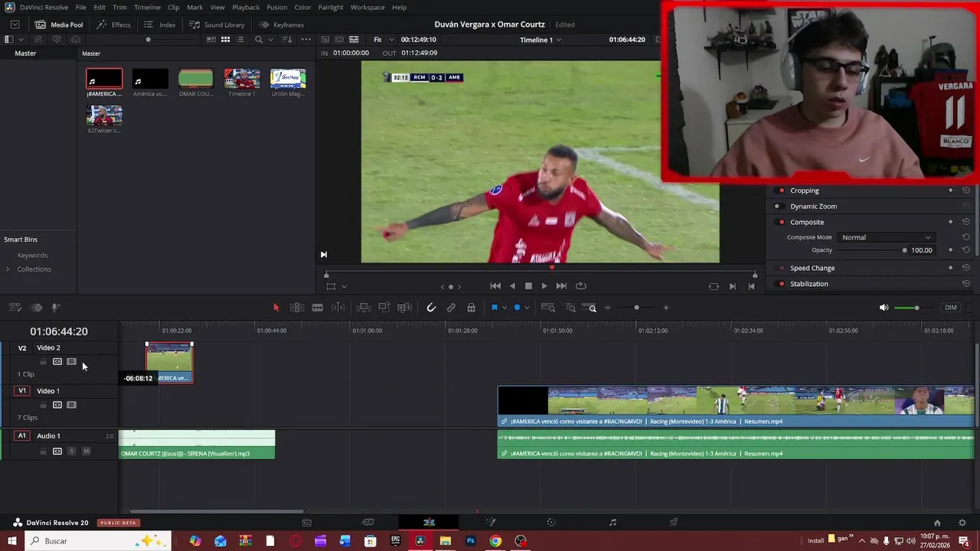980x551 pixels.
Task: Click the DIM button
Action: pos(951,308)
